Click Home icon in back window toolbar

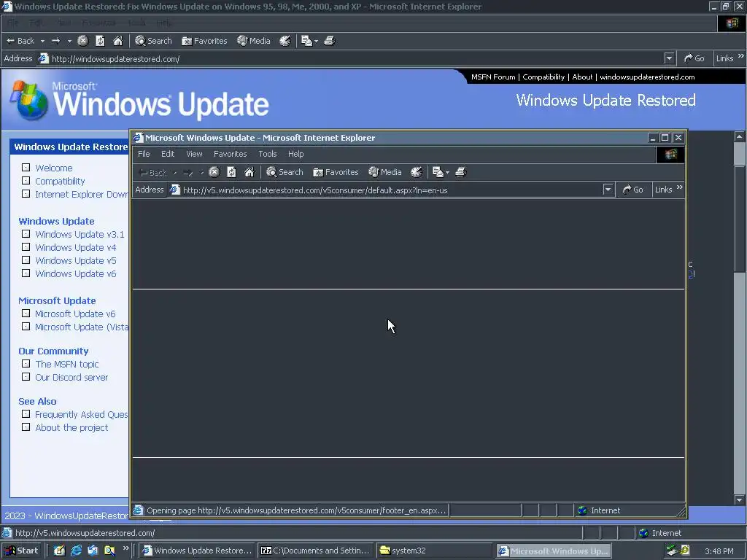(x=117, y=41)
